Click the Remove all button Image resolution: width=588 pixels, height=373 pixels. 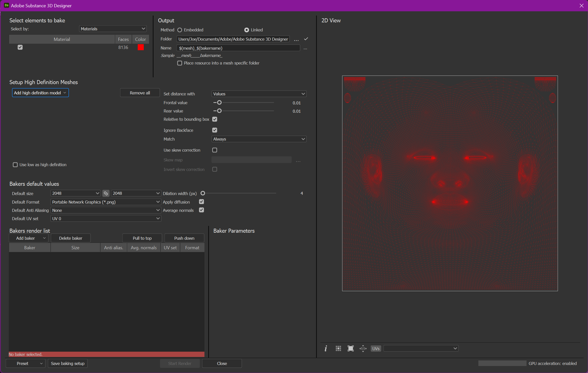click(140, 93)
